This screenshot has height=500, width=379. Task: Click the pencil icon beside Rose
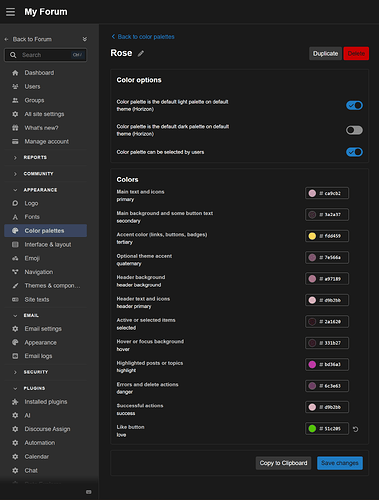click(141, 53)
